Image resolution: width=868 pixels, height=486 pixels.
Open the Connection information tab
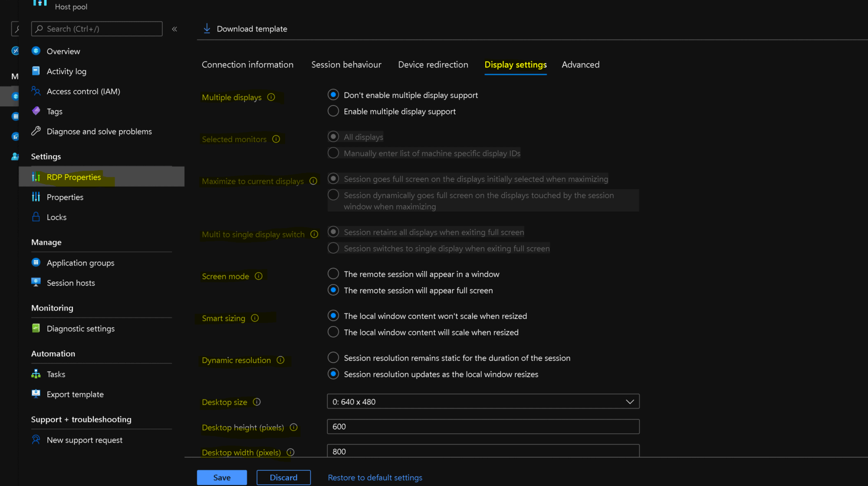click(247, 64)
